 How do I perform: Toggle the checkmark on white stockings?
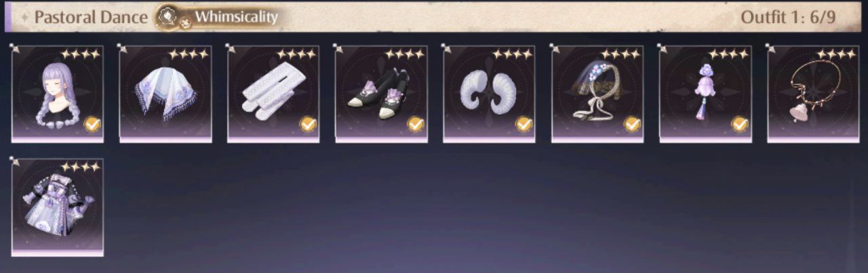pos(308,124)
